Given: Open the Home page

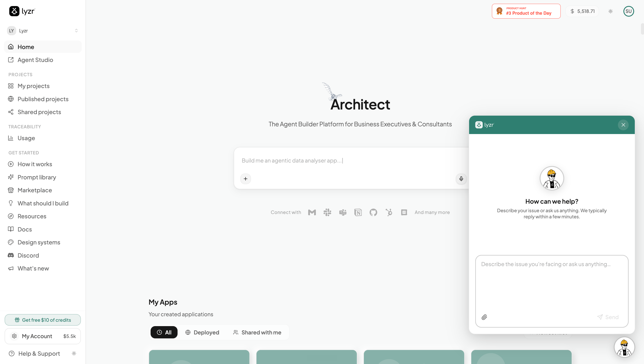Looking at the screenshot, I should coord(43,47).
